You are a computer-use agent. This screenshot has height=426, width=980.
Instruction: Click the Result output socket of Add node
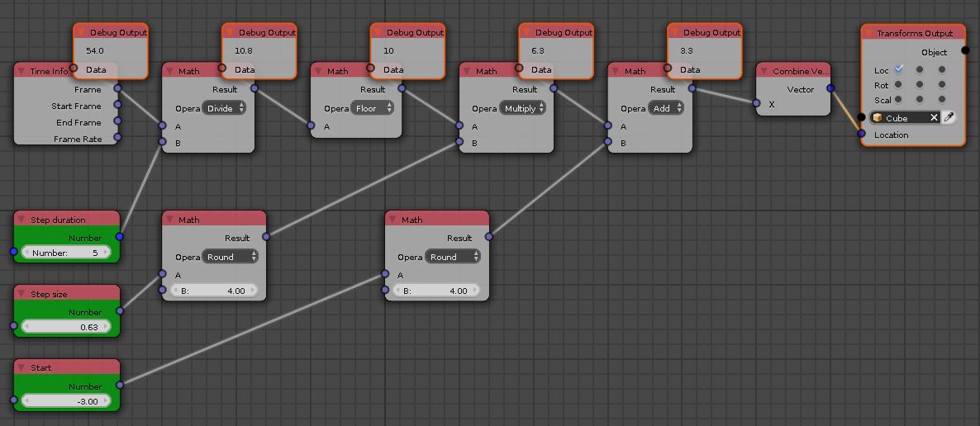pos(692,88)
